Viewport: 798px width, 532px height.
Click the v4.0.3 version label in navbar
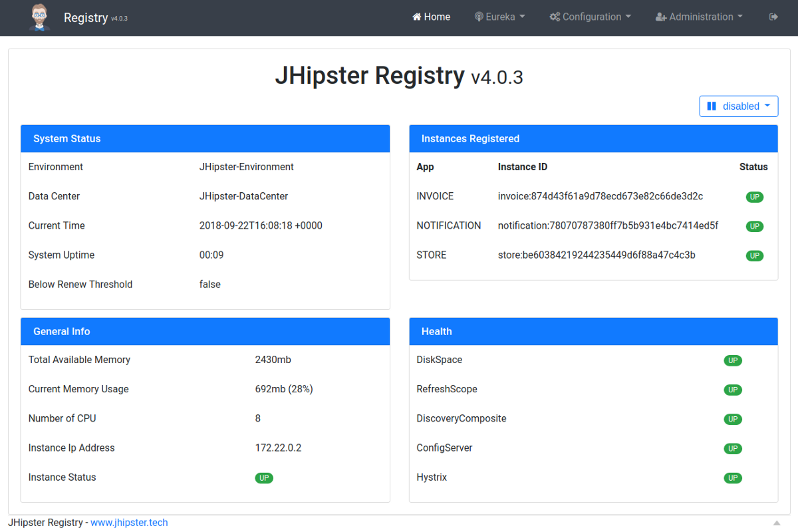coord(120,19)
